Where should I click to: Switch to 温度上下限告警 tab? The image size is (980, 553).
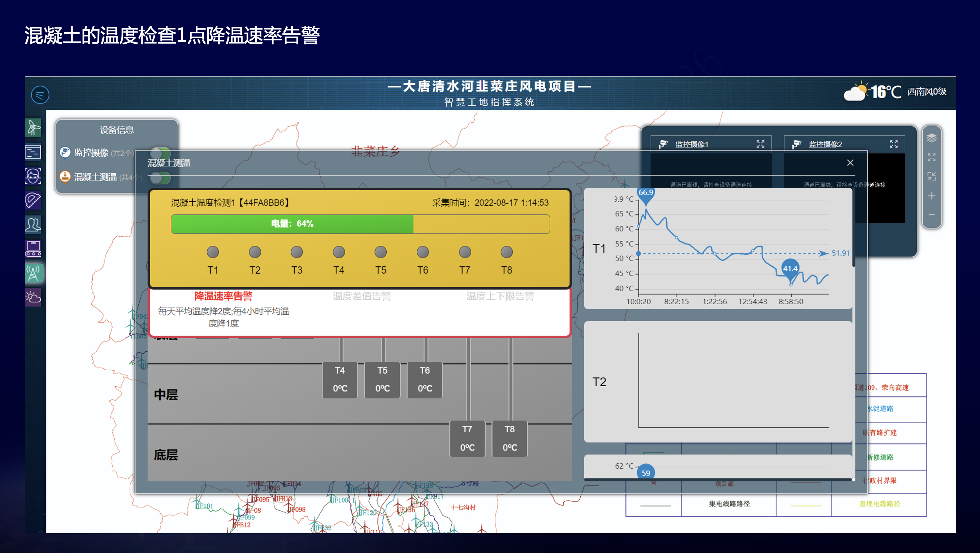point(500,296)
